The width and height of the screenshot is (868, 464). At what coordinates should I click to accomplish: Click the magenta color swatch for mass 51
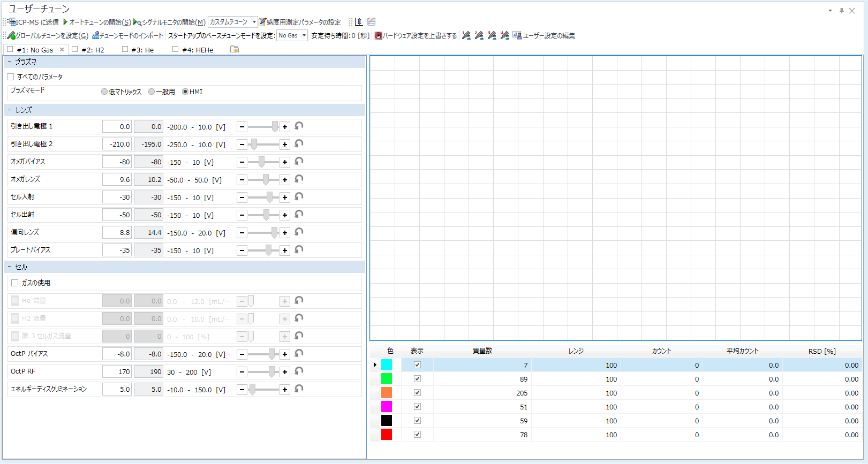point(387,407)
